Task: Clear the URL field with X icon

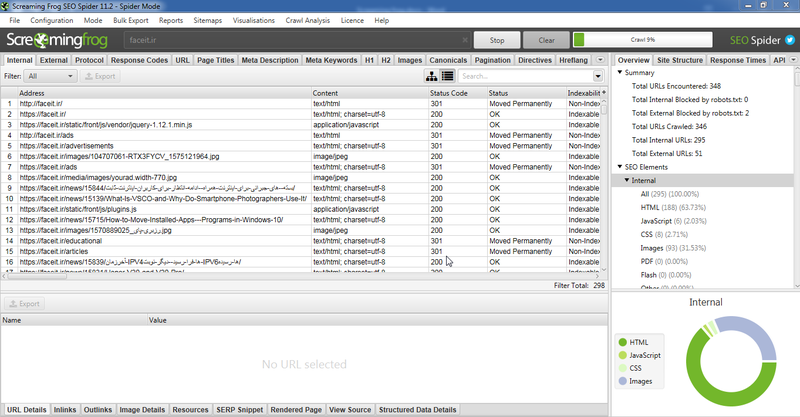Action: click(x=465, y=40)
